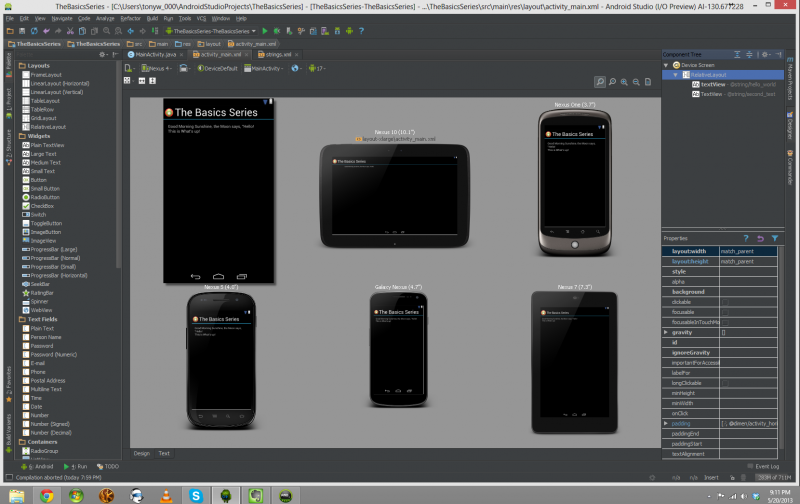
Task: Click Collapse All in Component Tree
Action: coord(749,54)
